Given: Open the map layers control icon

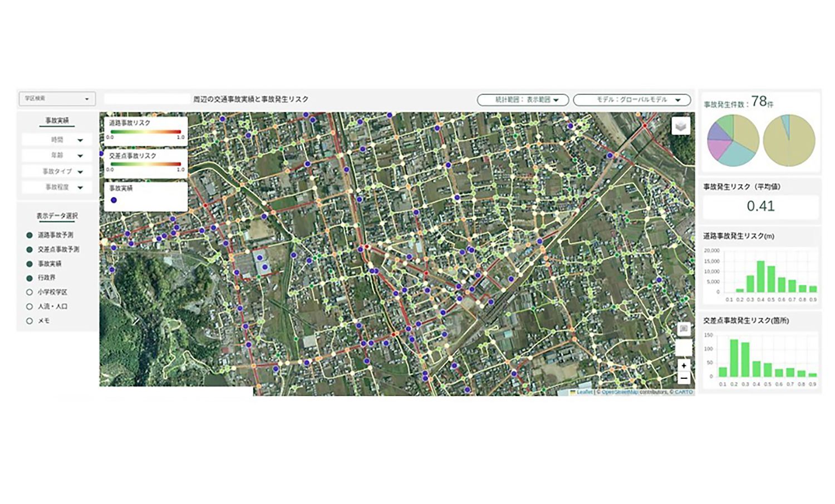Looking at the screenshot, I should 680,126.
